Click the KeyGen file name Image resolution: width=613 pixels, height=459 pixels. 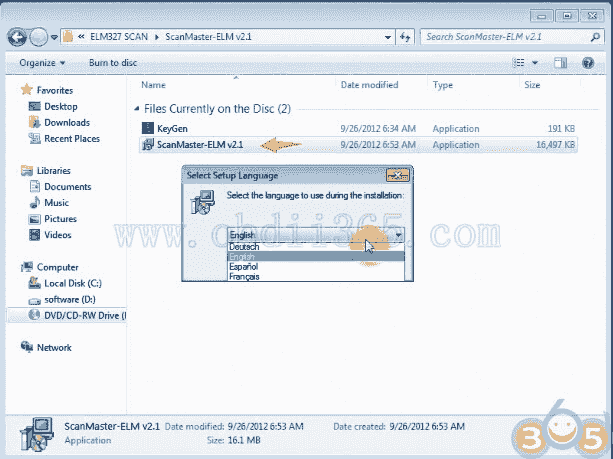[x=172, y=129]
